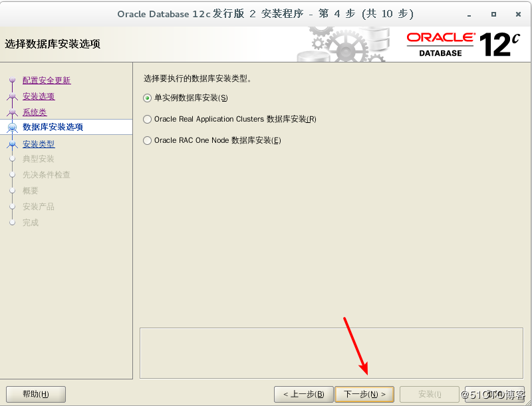
Task: Click the 典型安装 step label
Action: pos(39,159)
